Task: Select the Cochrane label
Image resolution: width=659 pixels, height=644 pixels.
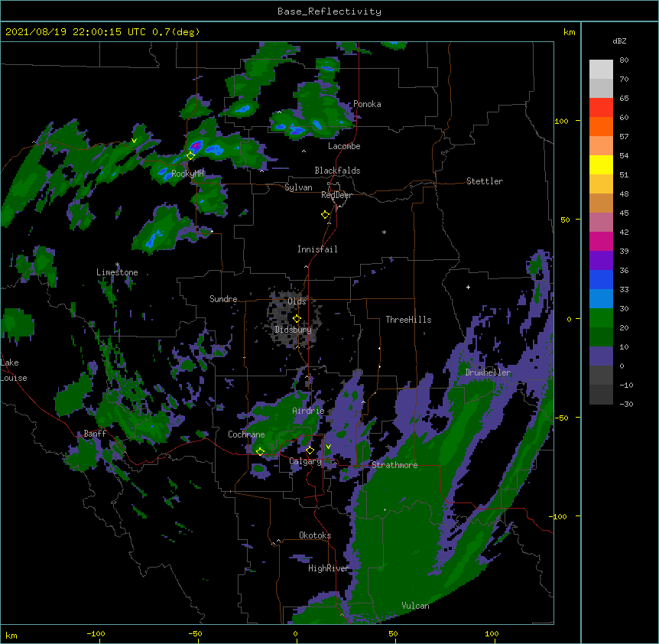Action: click(246, 434)
